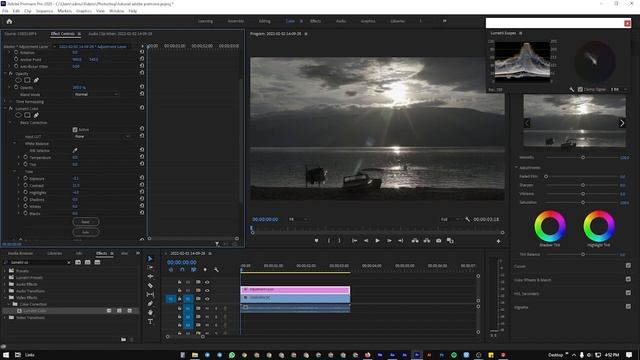Screen dimensions: 640x360
Task: Disable the Vignette section checkbox
Action: [x=628, y=306]
